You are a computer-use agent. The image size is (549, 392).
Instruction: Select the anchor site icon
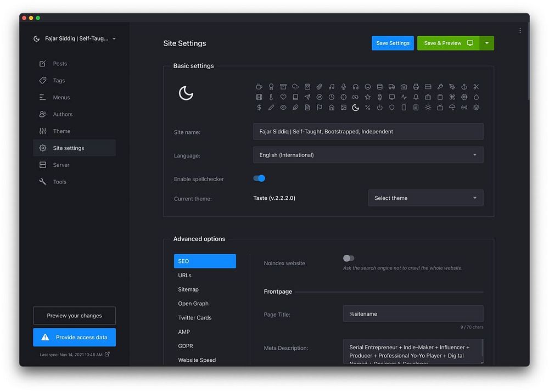coord(464,86)
